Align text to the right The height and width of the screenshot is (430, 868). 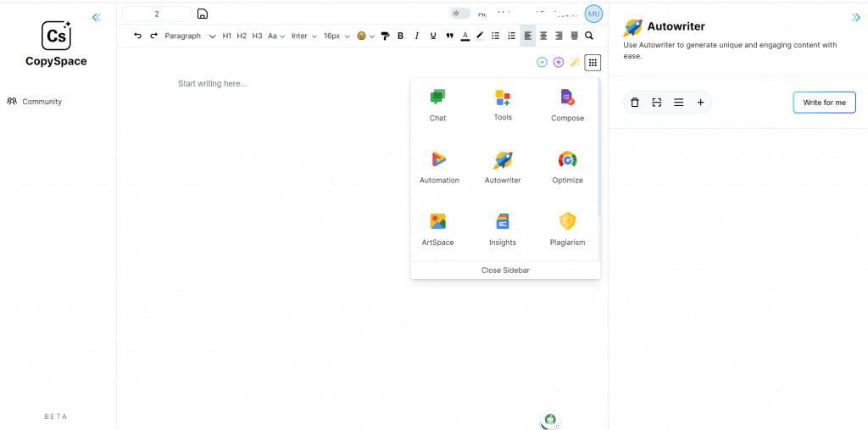coord(559,36)
